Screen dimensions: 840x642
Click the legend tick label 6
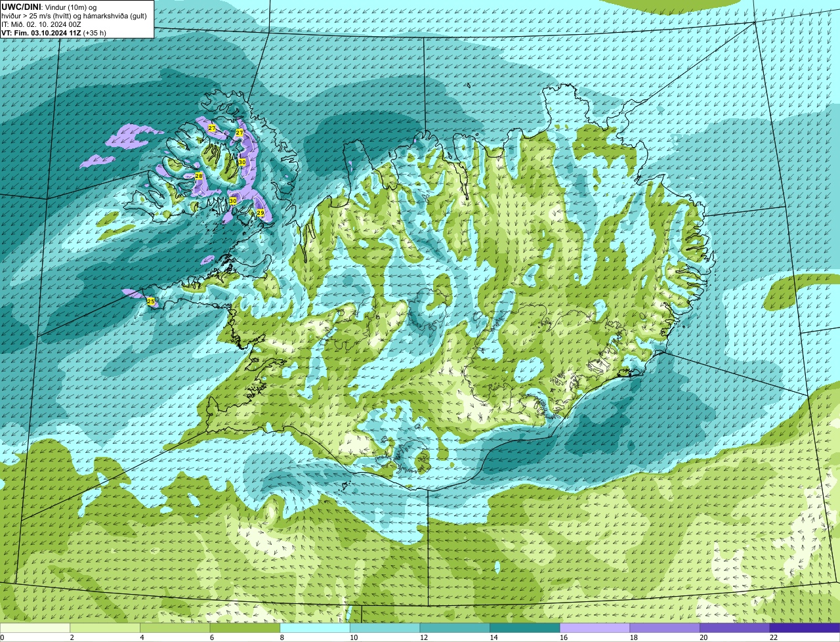click(x=212, y=637)
